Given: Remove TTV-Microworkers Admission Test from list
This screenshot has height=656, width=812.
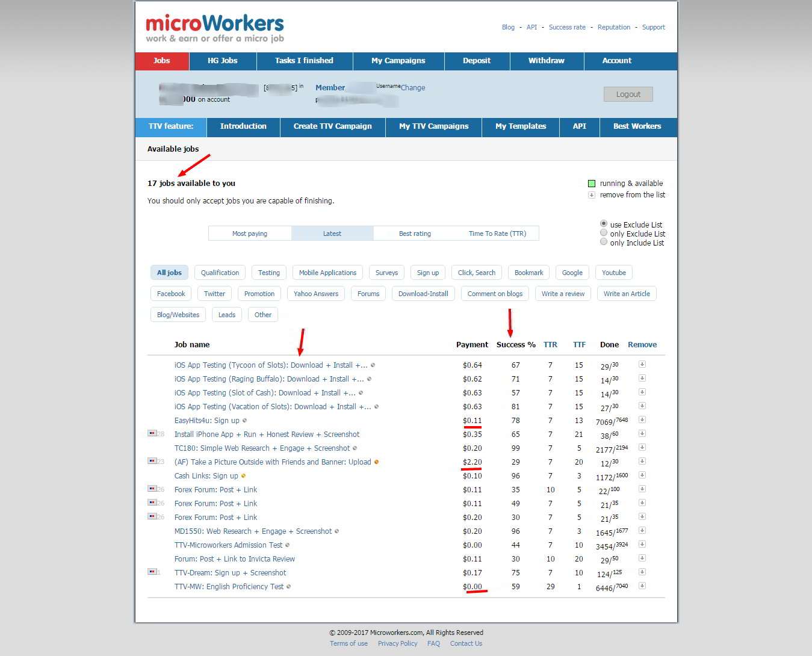Looking at the screenshot, I should click(x=642, y=544).
